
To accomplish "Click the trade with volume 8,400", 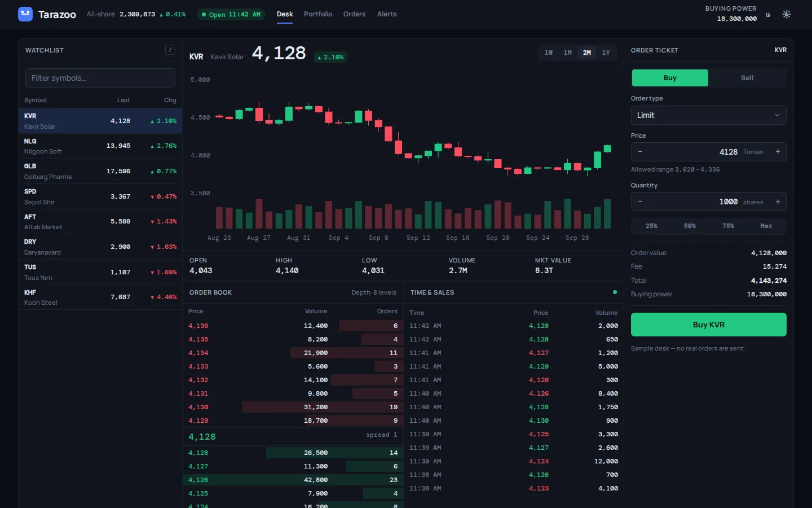I will click(514, 393).
